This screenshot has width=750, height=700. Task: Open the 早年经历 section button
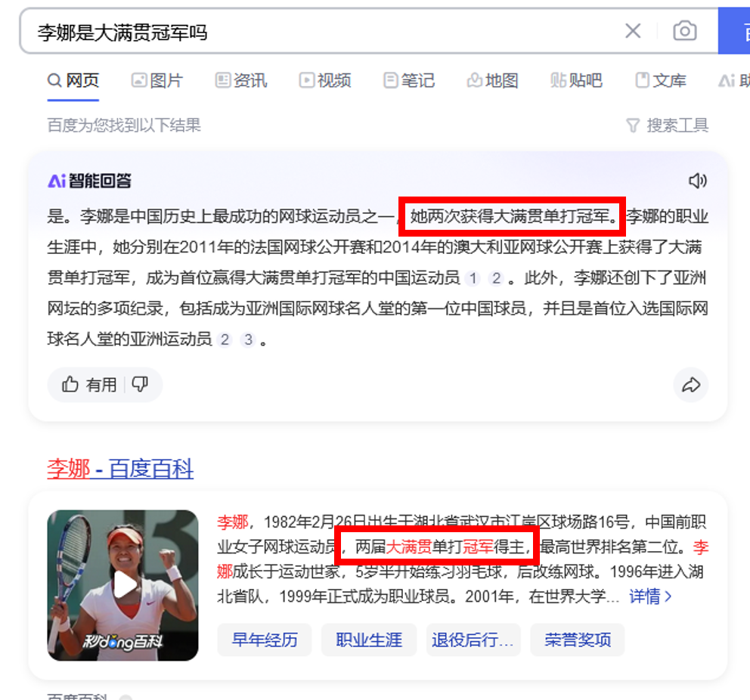pyautogui.click(x=265, y=640)
